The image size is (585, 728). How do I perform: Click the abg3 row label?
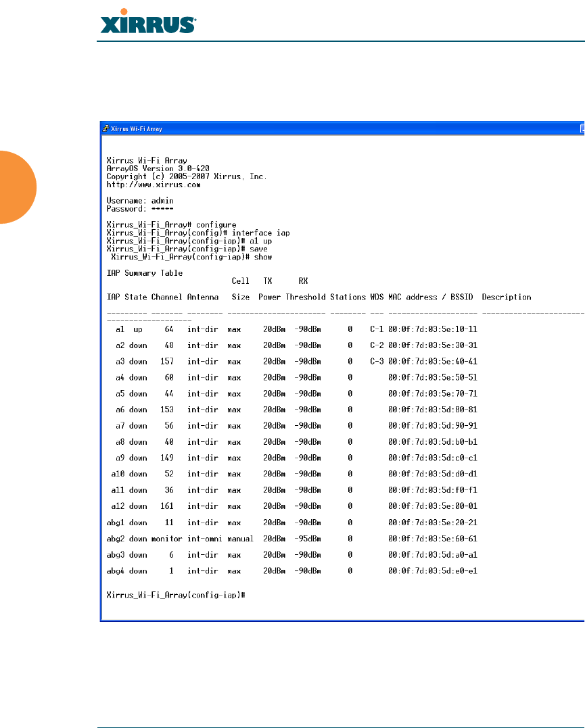coord(116,555)
